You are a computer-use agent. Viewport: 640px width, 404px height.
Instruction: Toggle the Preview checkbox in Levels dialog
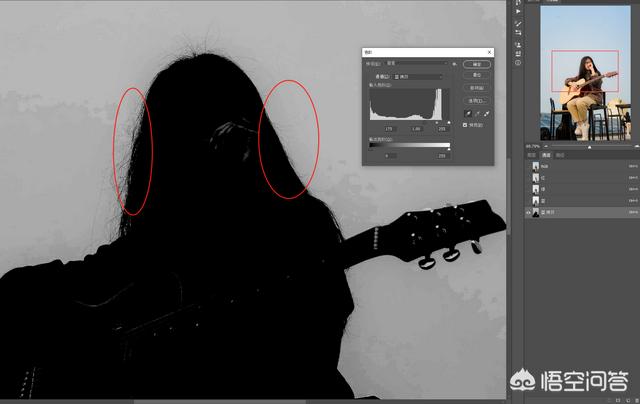click(465, 125)
